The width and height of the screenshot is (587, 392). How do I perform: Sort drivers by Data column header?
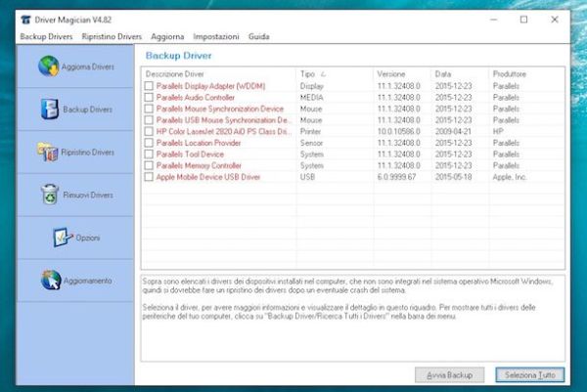[x=444, y=73]
